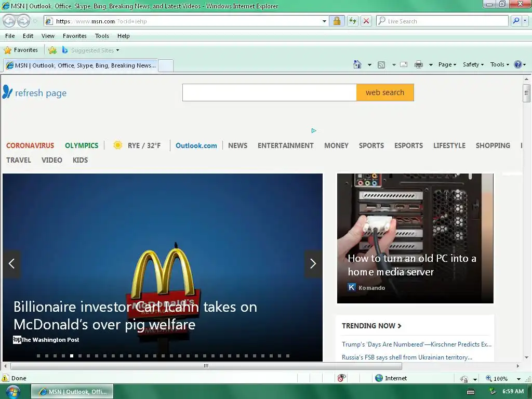Click the Forward navigation arrow
Image resolution: width=532 pixels, height=399 pixels.
click(x=23, y=21)
